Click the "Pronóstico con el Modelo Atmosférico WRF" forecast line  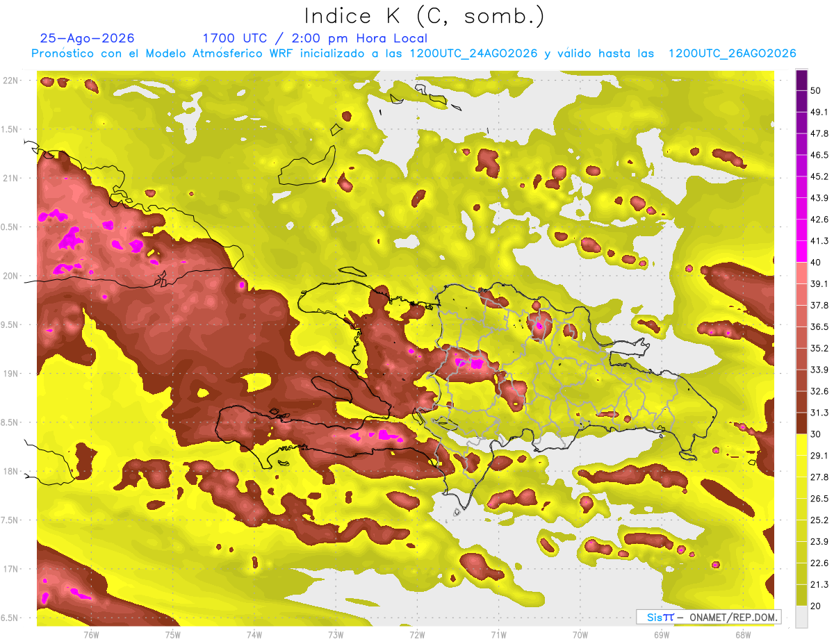[x=414, y=53]
